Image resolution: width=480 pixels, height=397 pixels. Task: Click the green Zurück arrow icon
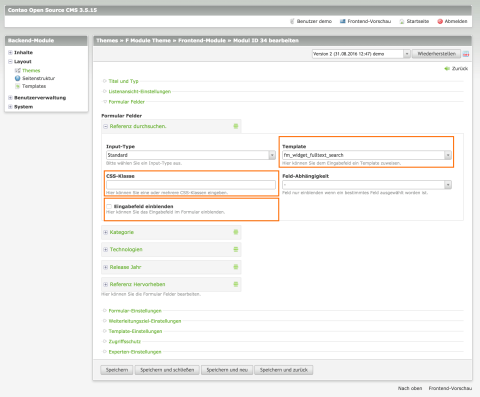pos(447,68)
